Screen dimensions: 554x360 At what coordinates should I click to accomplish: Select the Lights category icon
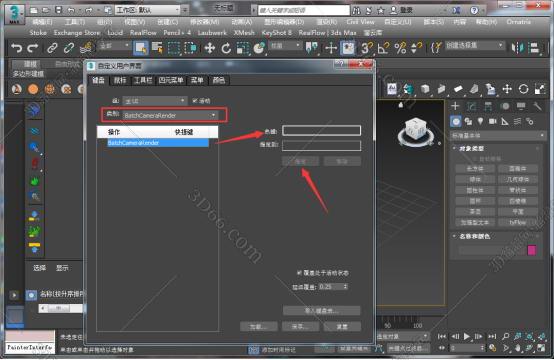[480, 121]
